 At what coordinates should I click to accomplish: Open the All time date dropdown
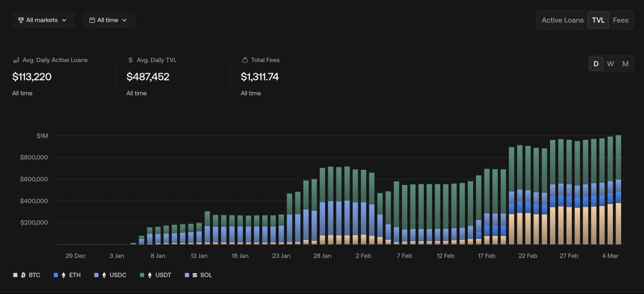click(109, 20)
